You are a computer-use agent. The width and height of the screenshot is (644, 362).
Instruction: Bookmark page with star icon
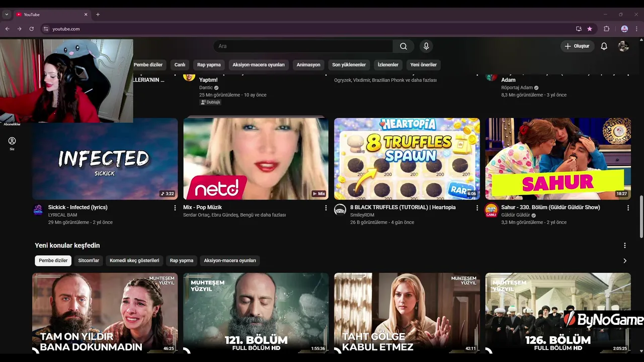coord(590,29)
